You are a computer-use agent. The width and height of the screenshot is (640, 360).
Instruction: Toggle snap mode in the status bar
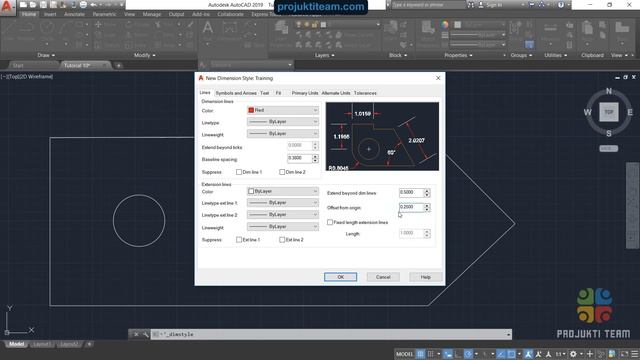[430, 354]
